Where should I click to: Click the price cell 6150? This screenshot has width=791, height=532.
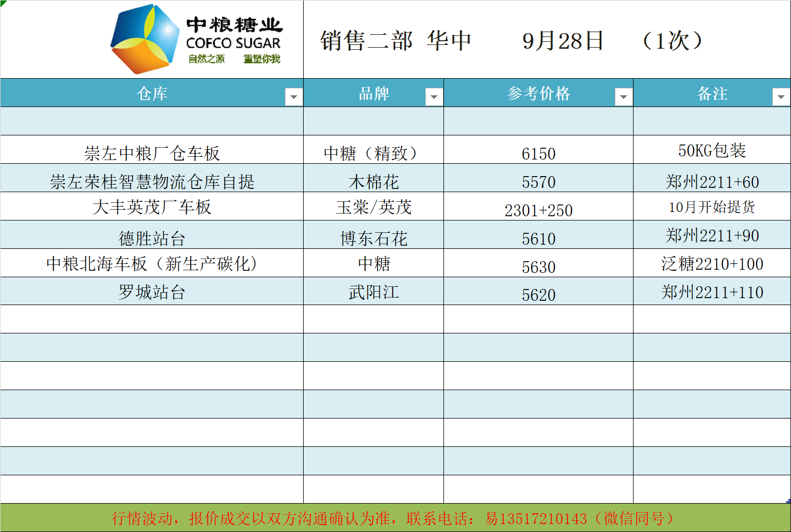(538, 153)
